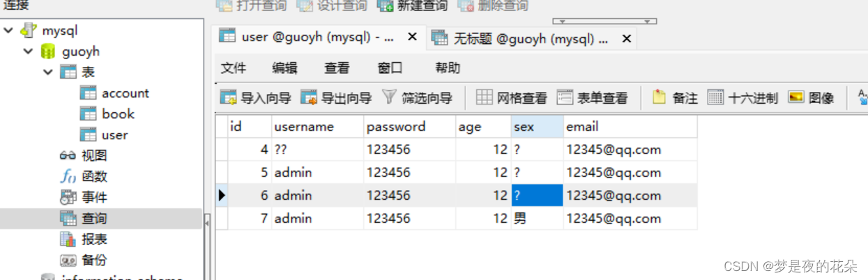868x280 pixels.
Task: Click 设计查询 design query button
Action: (x=332, y=6)
